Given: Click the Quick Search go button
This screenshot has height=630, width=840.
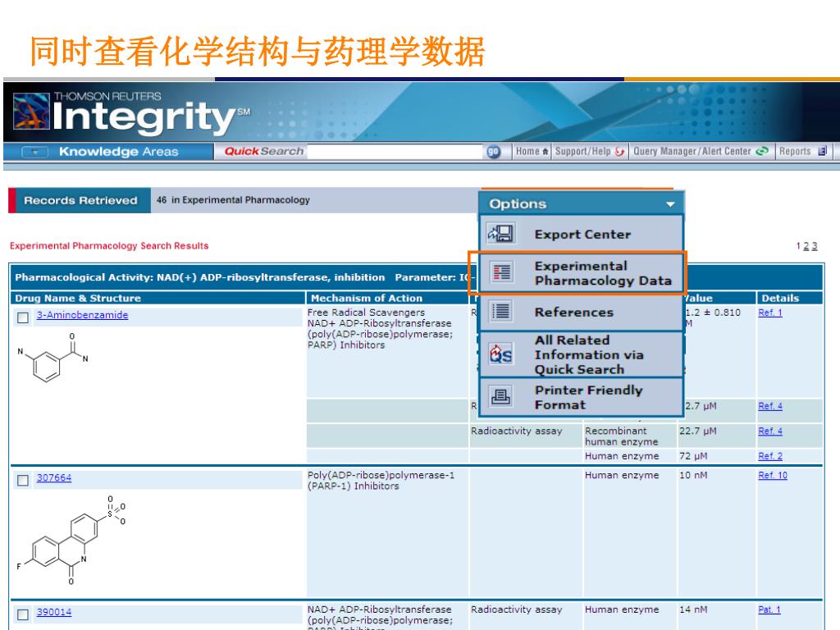Looking at the screenshot, I should click(493, 152).
